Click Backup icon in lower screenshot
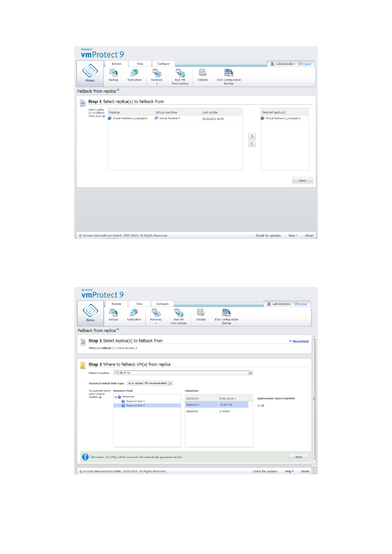392x554 pixels. pyautogui.click(x=113, y=312)
